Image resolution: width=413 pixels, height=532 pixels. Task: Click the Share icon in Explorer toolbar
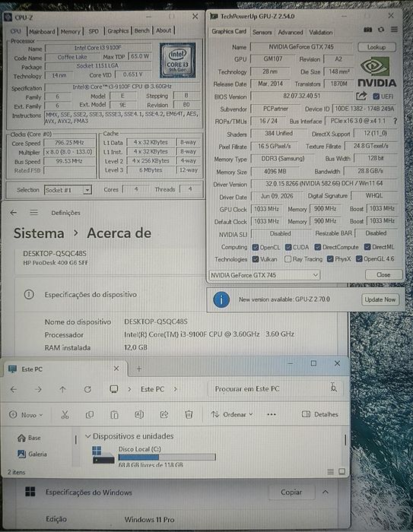pyautogui.click(x=164, y=414)
